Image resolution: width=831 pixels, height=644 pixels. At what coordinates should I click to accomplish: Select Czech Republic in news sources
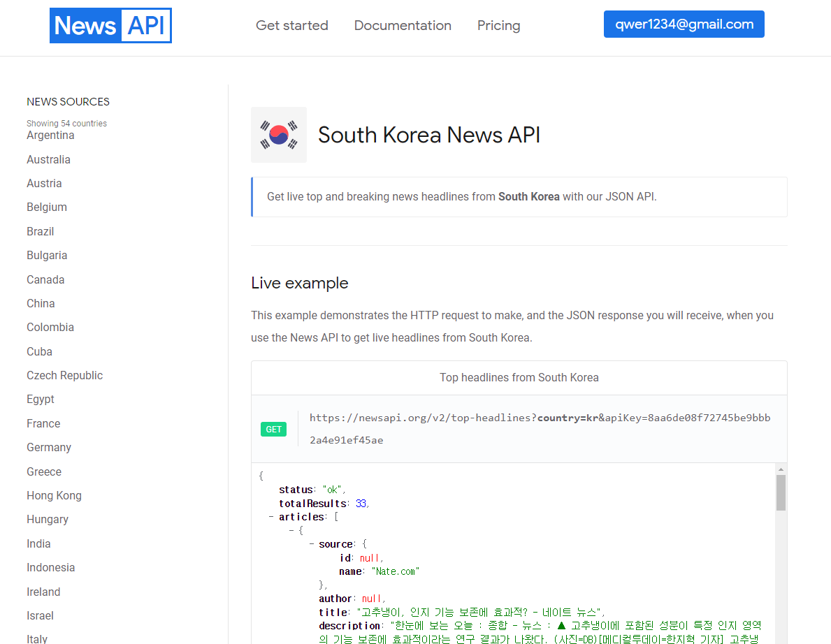(x=65, y=376)
